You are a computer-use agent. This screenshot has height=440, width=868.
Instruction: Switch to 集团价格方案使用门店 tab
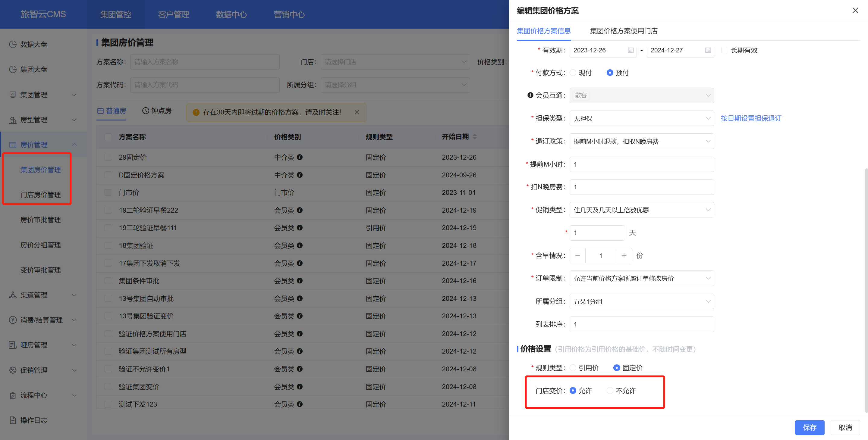624,31
